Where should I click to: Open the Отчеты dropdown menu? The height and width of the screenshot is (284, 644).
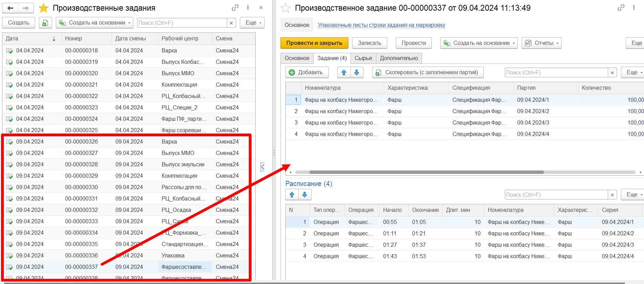tap(541, 43)
